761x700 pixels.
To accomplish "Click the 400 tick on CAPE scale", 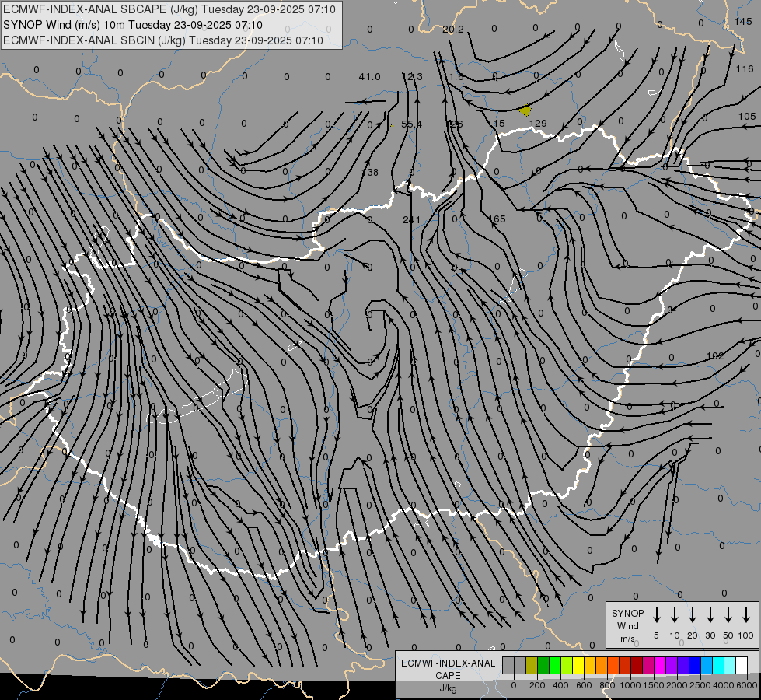I will click(560, 685).
